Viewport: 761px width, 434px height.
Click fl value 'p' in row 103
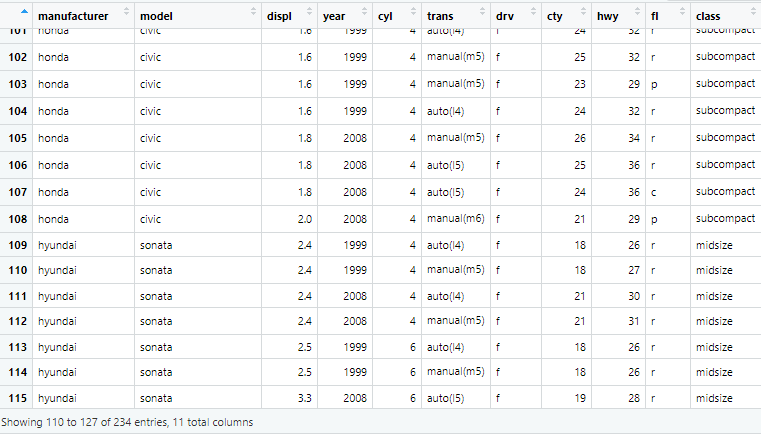[654, 85]
